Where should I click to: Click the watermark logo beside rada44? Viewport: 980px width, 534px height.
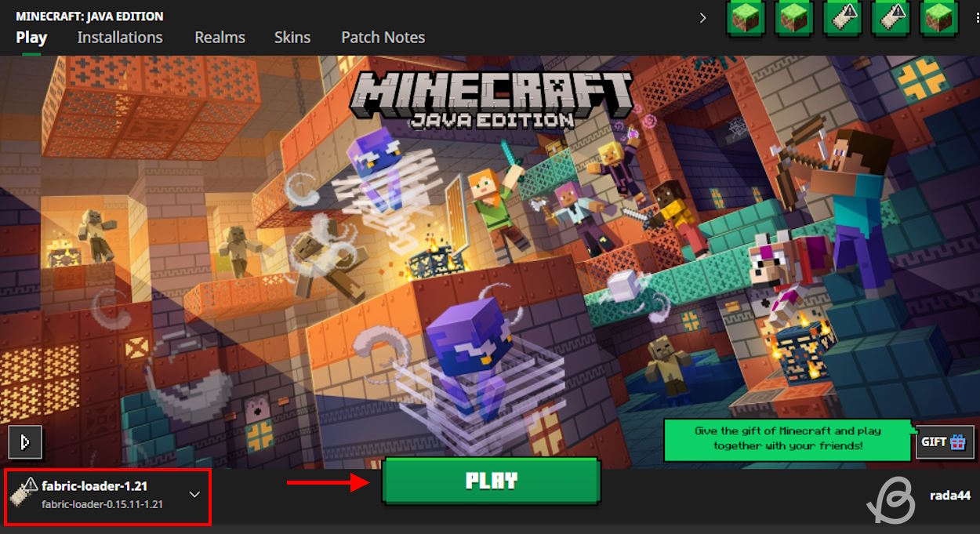pos(891,499)
